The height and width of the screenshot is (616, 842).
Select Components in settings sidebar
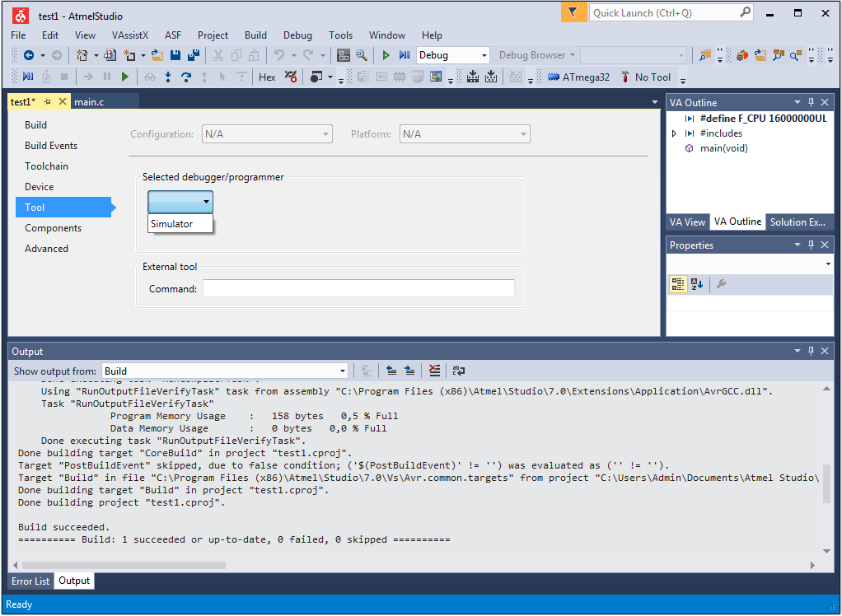(54, 228)
